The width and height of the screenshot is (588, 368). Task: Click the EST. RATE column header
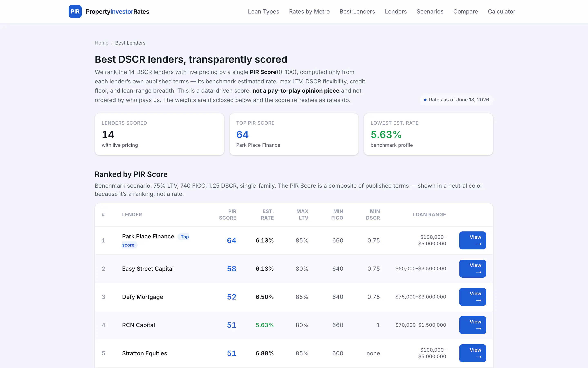pos(267,214)
